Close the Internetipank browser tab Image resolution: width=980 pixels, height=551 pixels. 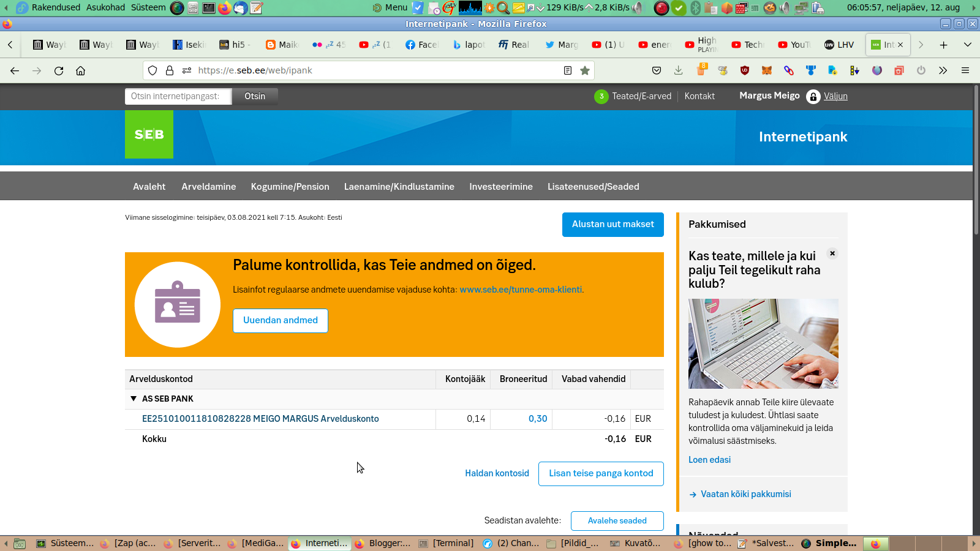900,45
